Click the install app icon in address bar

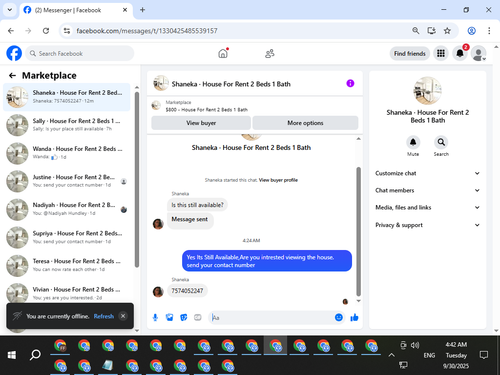[432, 31]
